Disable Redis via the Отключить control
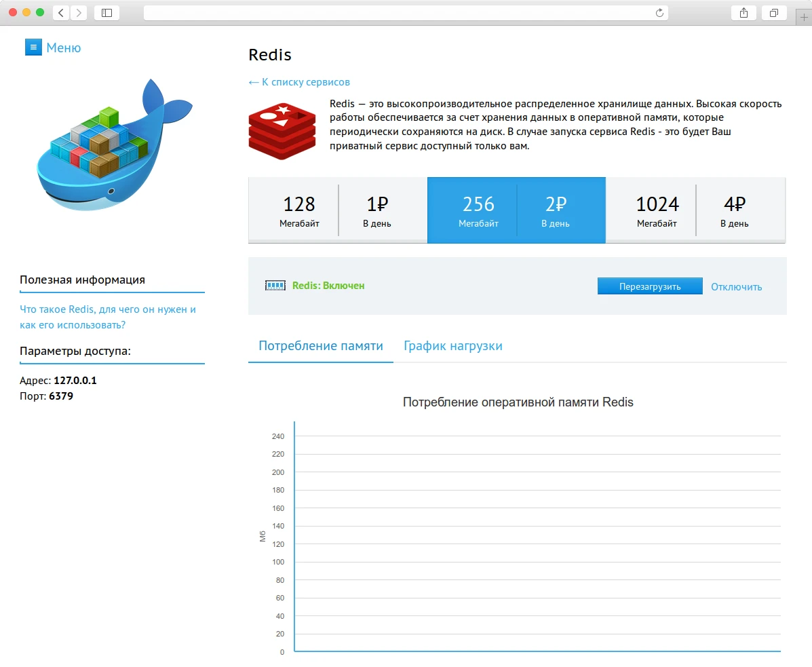The image size is (812, 667). [x=736, y=287]
